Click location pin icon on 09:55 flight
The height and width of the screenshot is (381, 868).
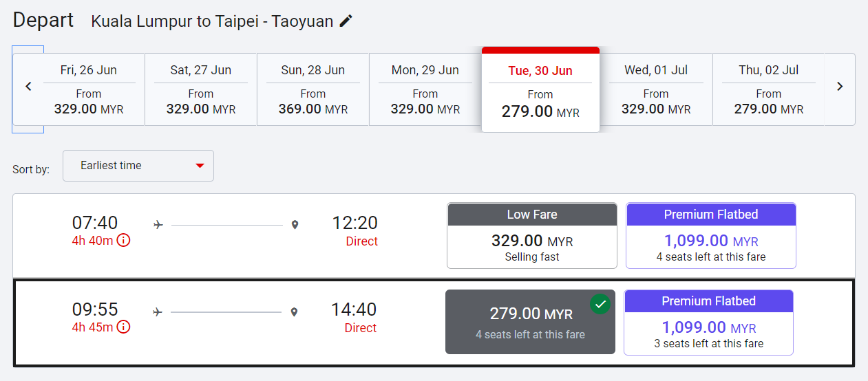click(x=294, y=312)
